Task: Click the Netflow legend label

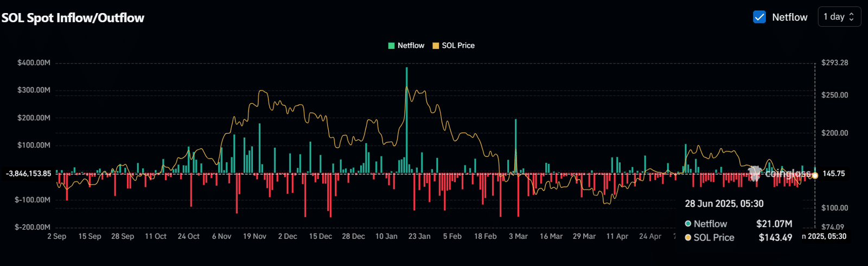Action: coord(411,46)
